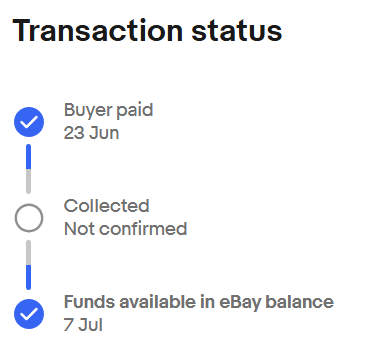This screenshot has height=364, width=377.
Task: Click the blue progress segment above Funds available
Action: tap(29, 277)
